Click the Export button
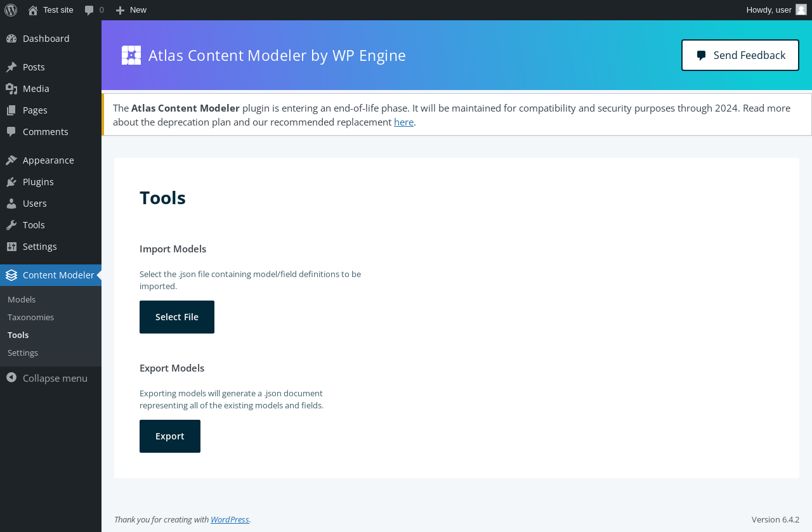Screen dimensions: 812x532 coord(170,436)
